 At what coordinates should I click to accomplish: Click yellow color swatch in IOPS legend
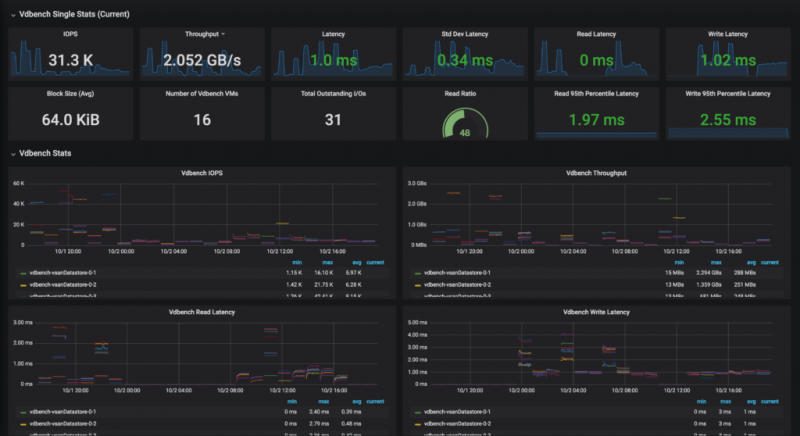point(24,284)
